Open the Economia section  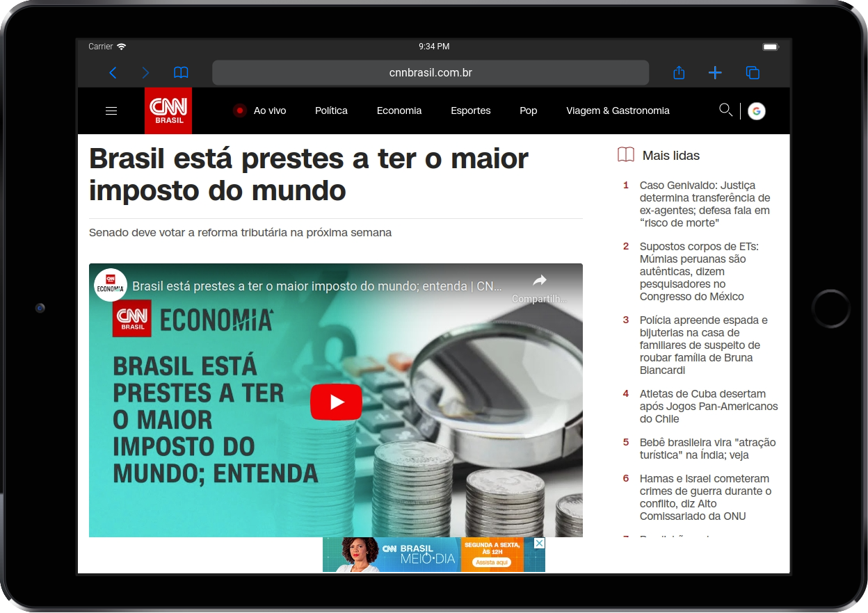tap(399, 111)
